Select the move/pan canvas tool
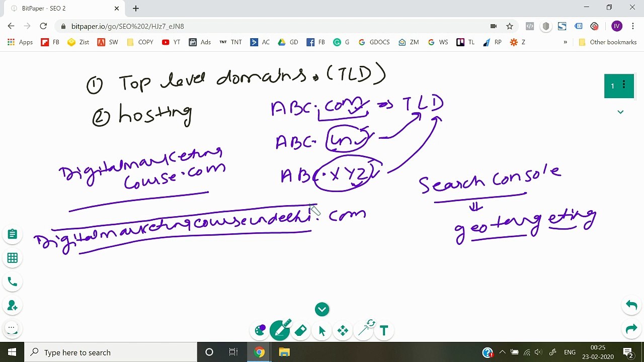 343,330
